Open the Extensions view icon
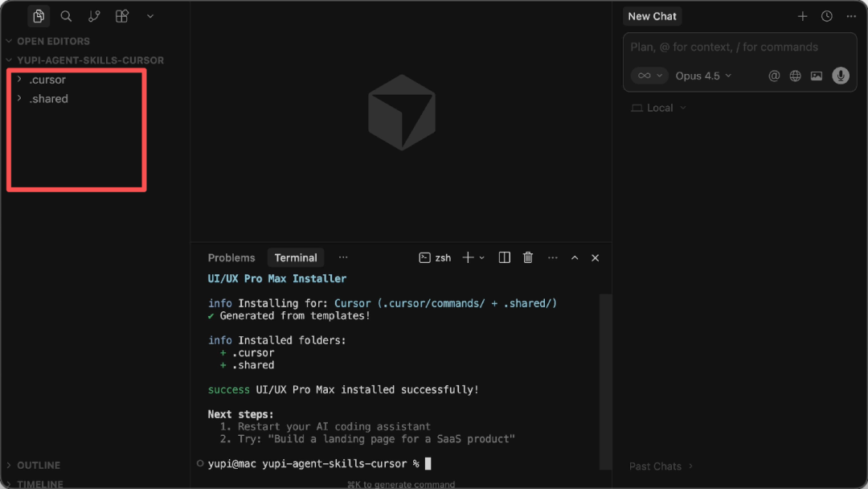 click(x=122, y=16)
